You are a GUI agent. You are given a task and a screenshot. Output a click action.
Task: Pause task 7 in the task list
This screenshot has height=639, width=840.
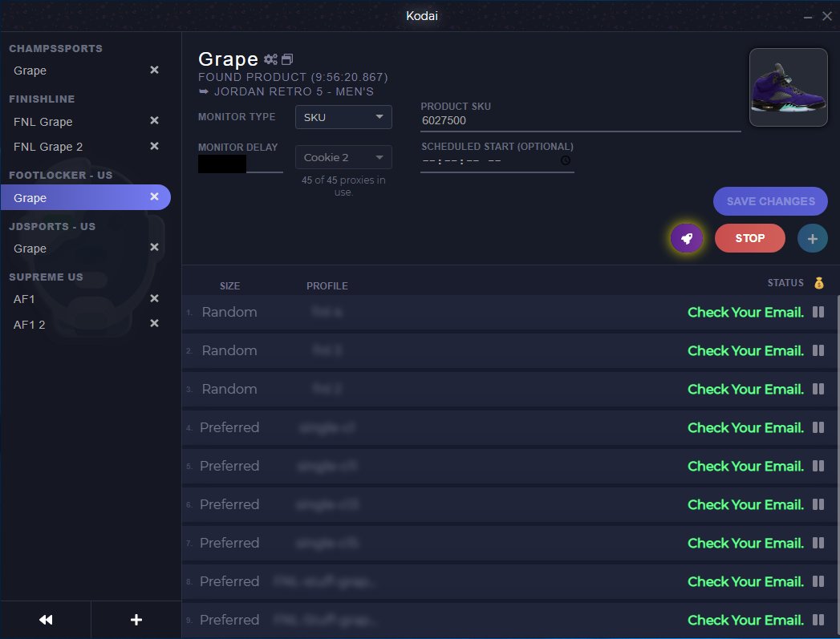click(818, 543)
